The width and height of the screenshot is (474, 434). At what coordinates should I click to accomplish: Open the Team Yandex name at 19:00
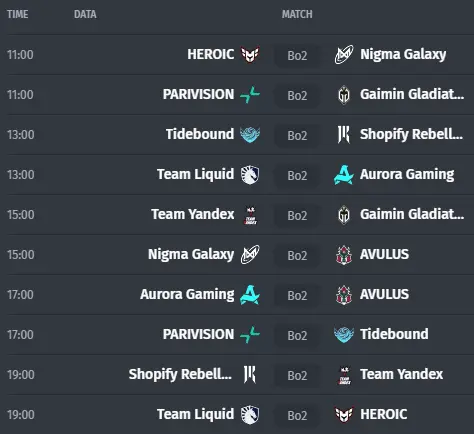(x=401, y=374)
